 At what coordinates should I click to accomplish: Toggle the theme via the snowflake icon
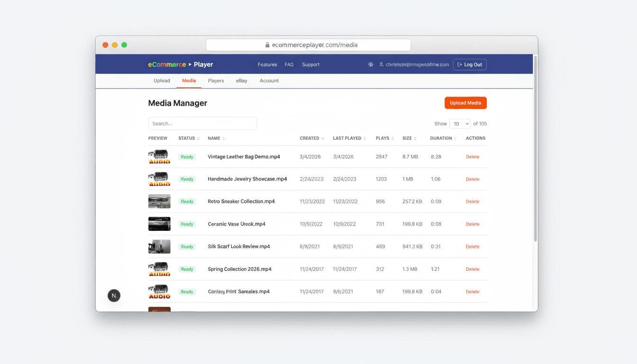point(370,64)
